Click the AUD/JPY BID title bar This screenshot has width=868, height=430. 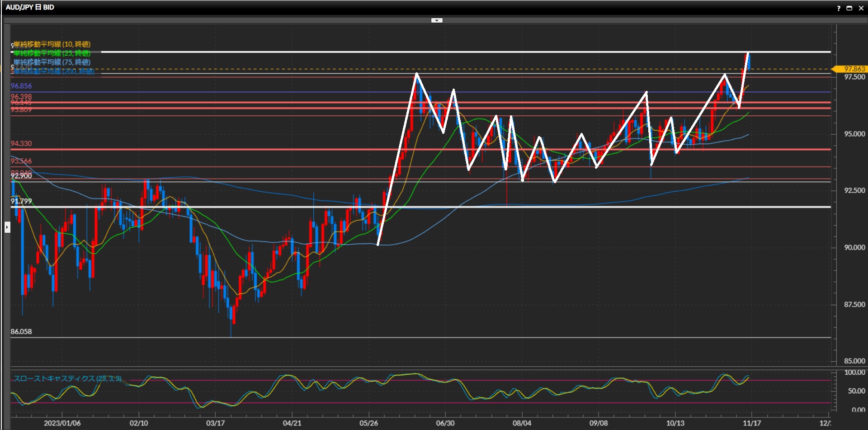(x=30, y=7)
